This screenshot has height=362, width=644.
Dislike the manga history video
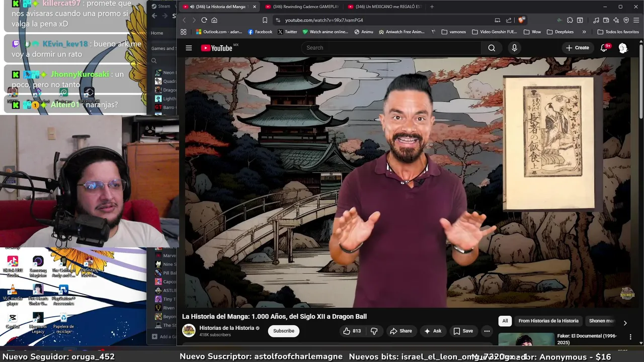click(374, 331)
